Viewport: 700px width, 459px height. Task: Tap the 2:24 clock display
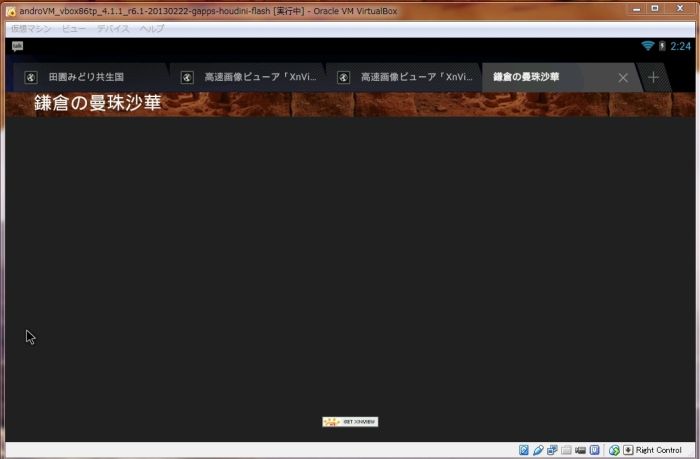(680, 46)
